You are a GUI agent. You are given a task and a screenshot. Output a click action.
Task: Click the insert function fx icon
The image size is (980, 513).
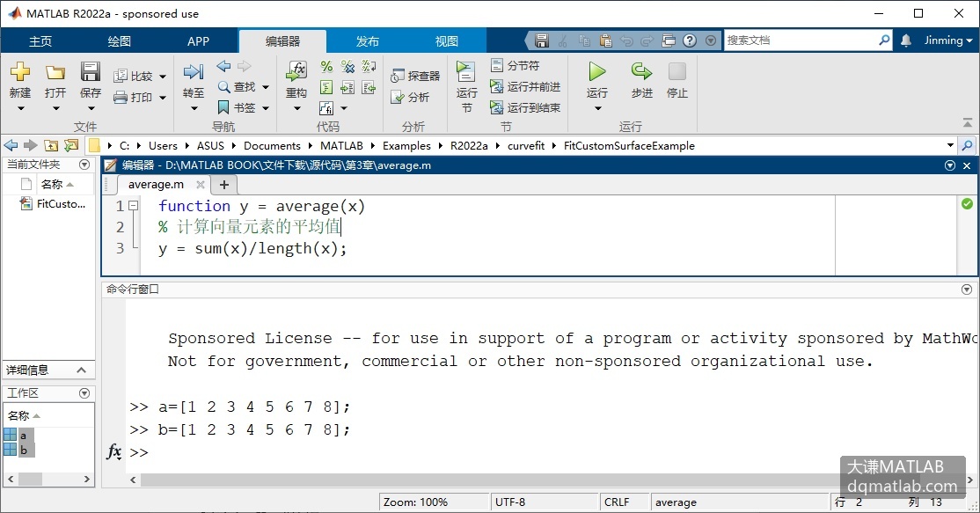point(326,108)
